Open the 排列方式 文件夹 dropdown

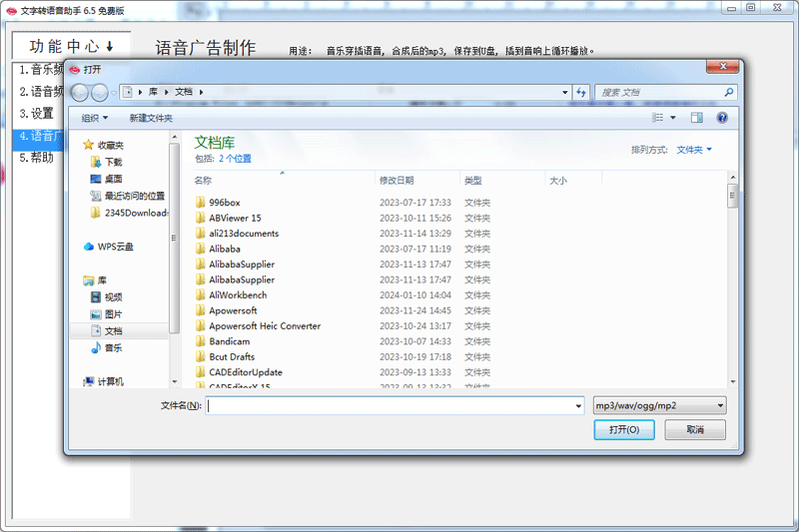(x=694, y=150)
